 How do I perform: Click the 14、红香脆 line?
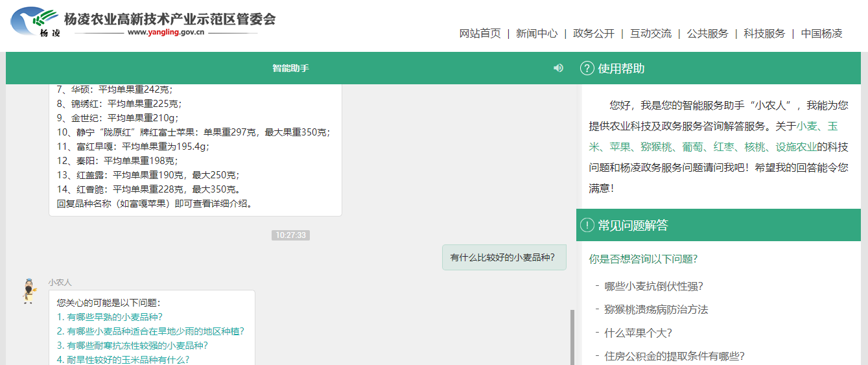point(148,189)
